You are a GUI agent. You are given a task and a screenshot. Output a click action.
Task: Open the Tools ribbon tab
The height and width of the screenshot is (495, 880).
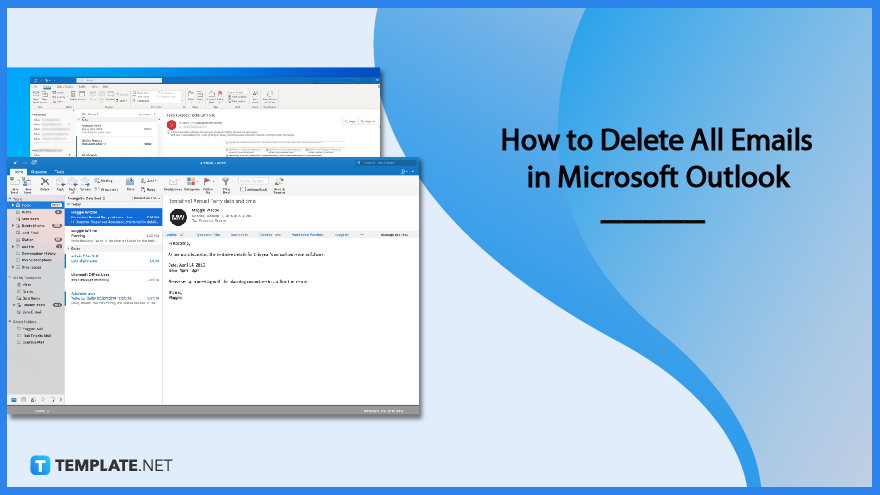point(60,172)
